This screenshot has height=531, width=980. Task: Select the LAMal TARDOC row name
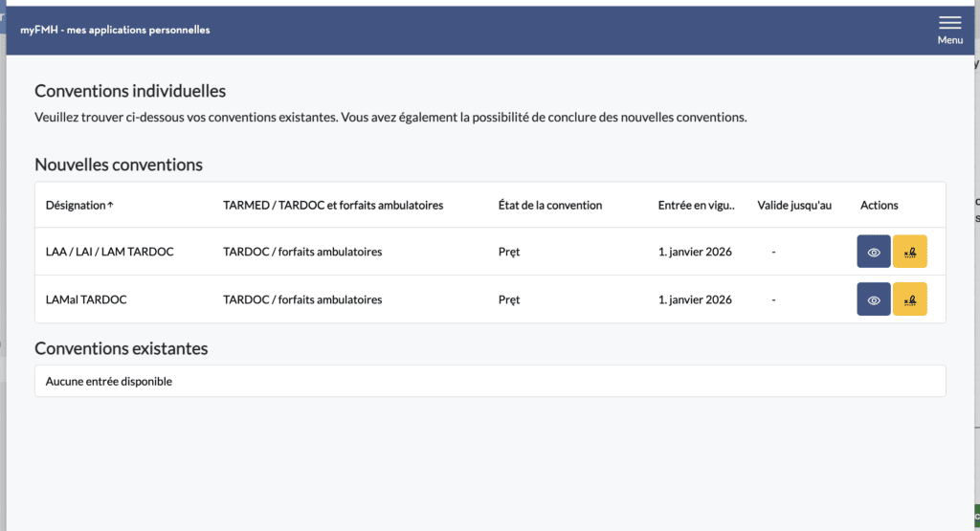click(86, 299)
